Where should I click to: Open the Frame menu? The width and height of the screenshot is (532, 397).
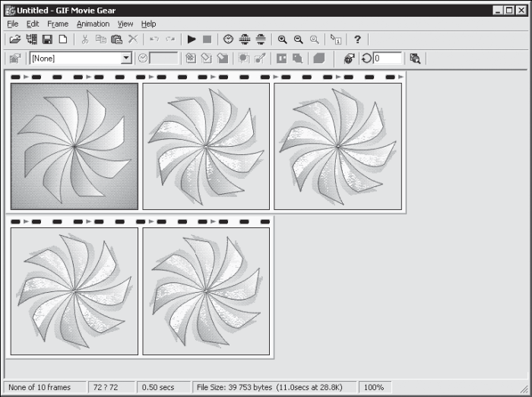[58, 24]
